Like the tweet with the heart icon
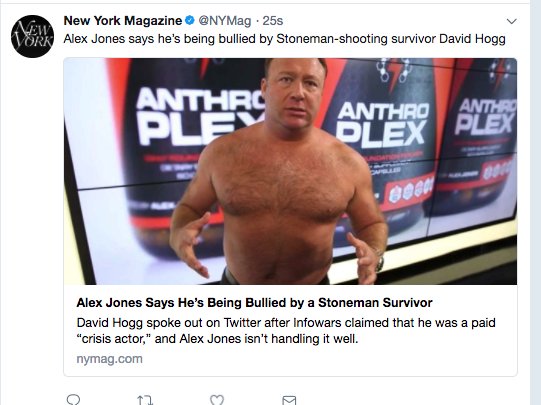The width and height of the screenshot is (541, 405). 217,400
